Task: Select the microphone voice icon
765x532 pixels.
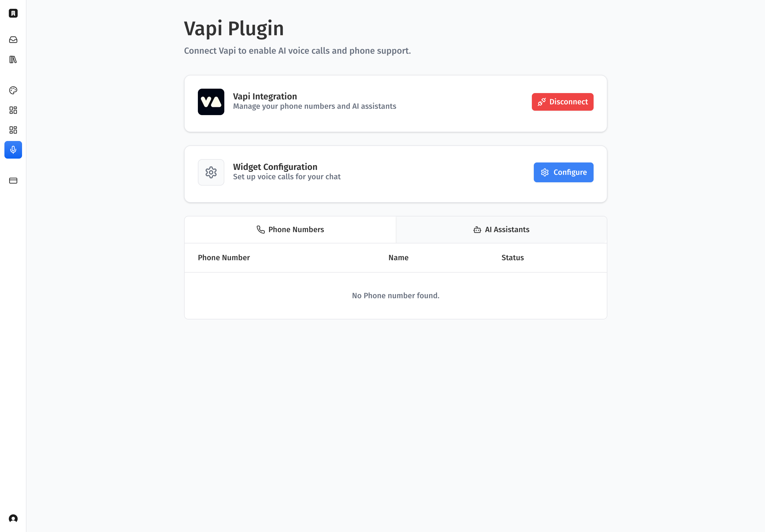Action: [13, 150]
